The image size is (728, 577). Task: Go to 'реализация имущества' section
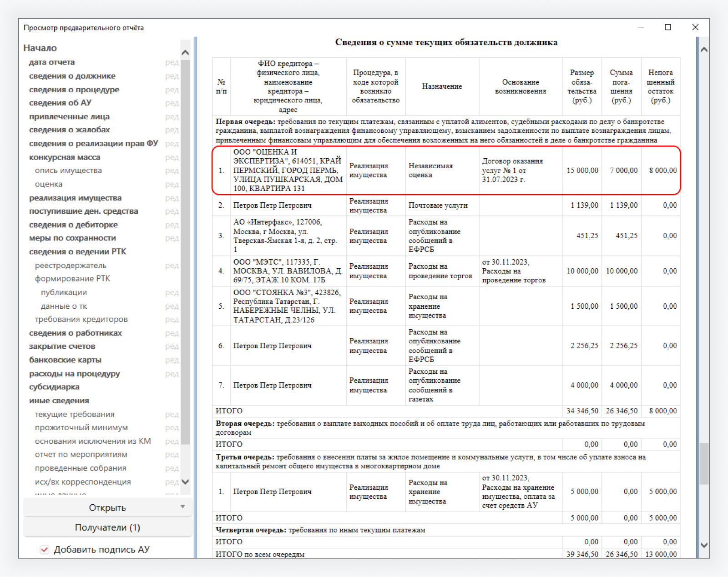(x=75, y=198)
